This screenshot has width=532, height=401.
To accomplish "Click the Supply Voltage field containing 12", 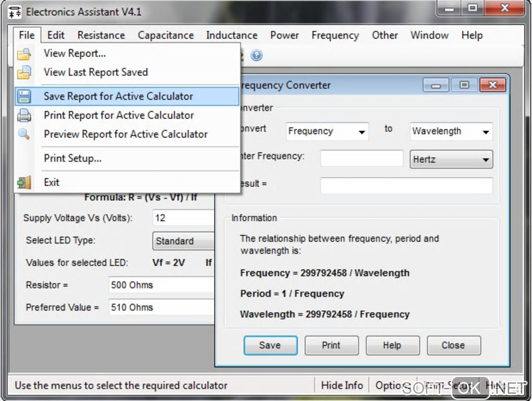I will 184,218.
